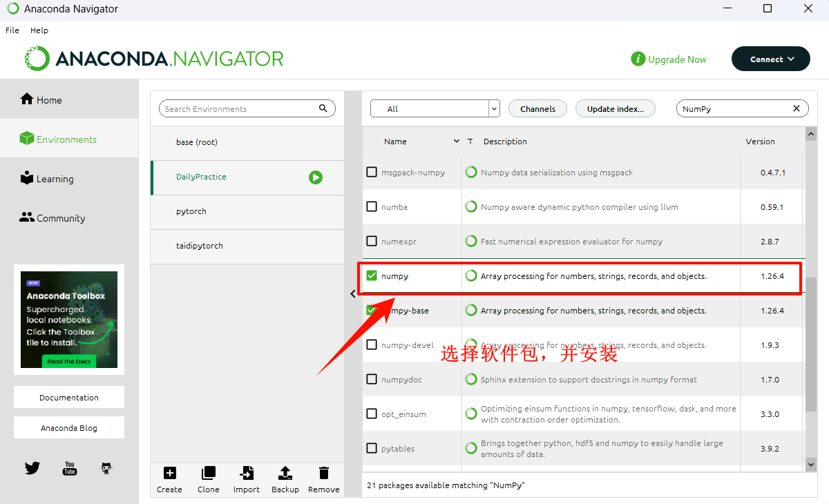Click the Environments cube icon
Screen dimensions: 829x504
coord(27,139)
